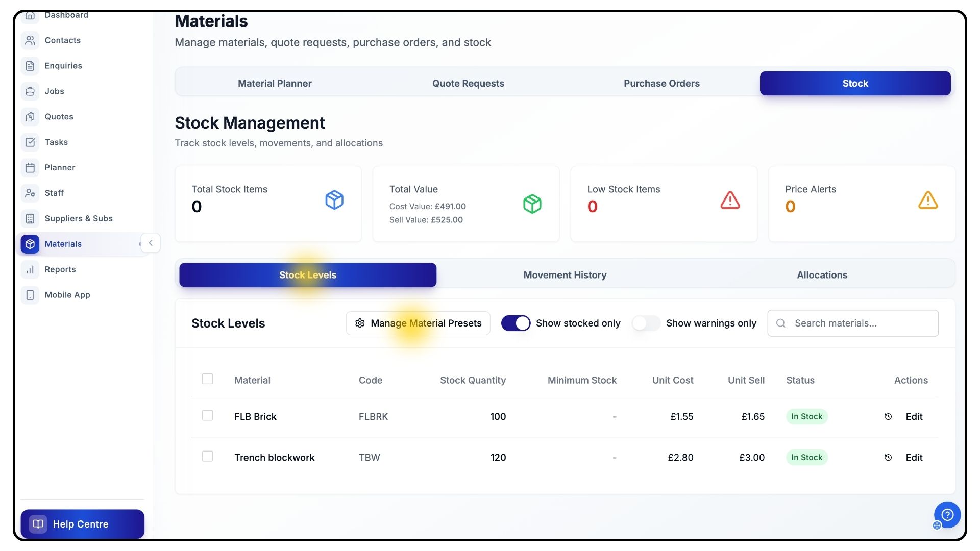This screenshot has height=551, width=980.
Task: Click the Contacts sidebar icon
Action: [30, 40]
